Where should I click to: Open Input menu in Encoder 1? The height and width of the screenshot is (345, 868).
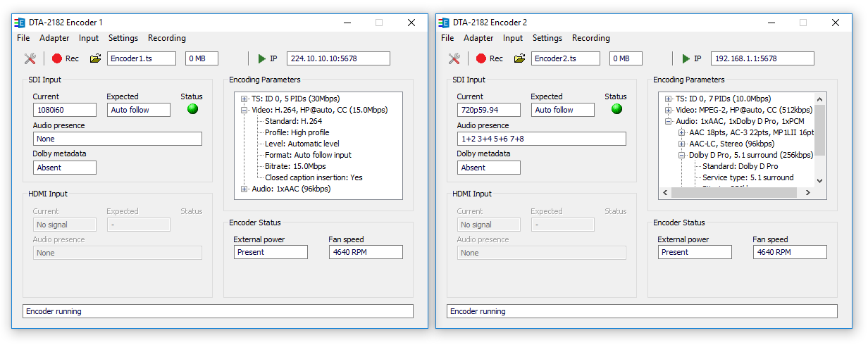tap(89, 38)
